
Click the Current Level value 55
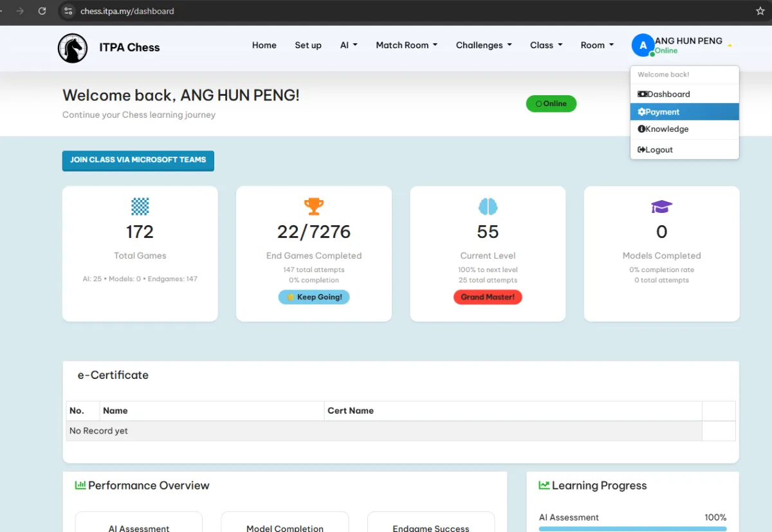[488, 232]
